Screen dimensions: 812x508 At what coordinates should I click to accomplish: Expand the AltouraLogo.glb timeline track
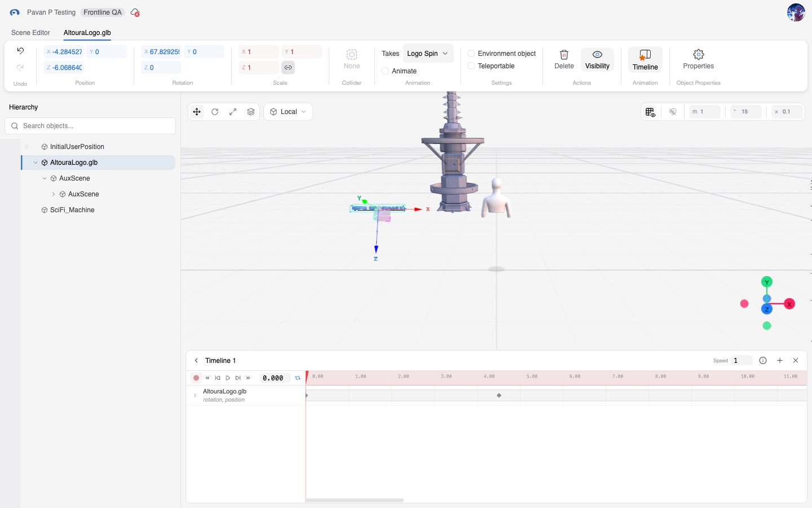[x=195, y=396]
